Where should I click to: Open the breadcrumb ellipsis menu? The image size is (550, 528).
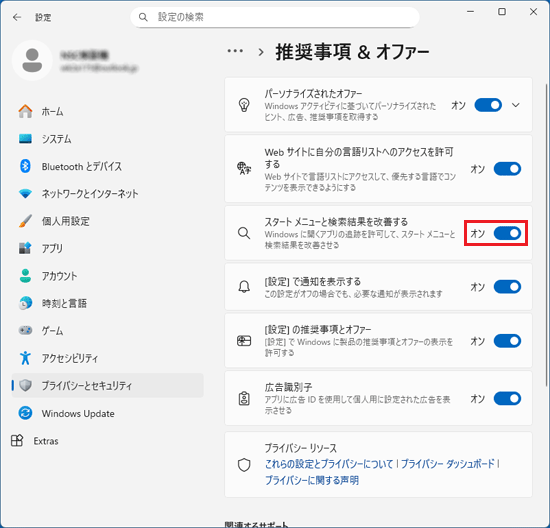tap(235, 51)
